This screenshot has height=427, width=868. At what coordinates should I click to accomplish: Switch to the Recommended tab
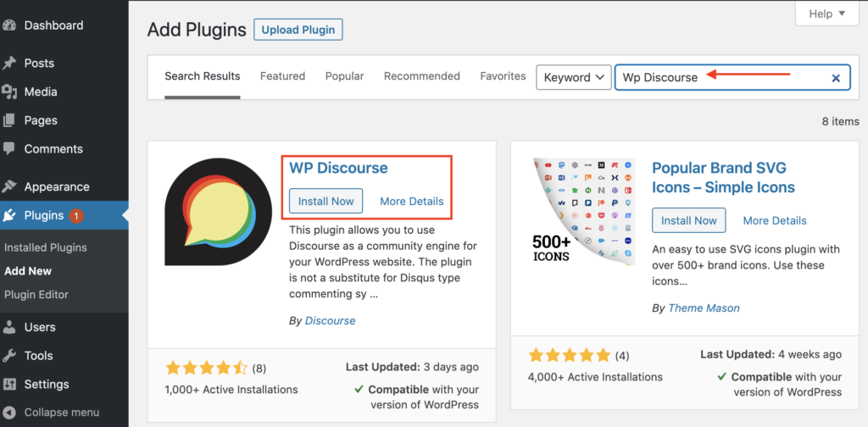tap(422, 76)
